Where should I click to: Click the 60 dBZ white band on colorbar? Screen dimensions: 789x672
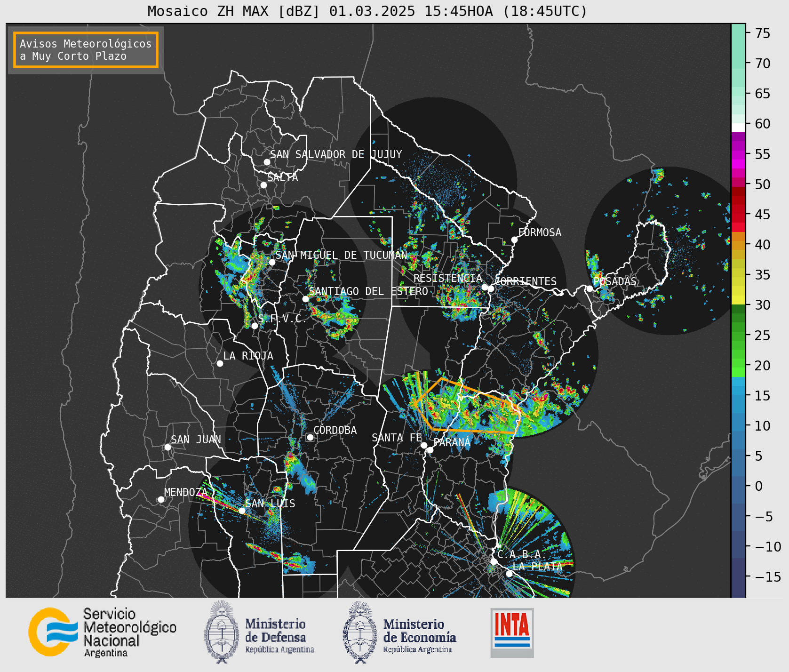[738, 128]
